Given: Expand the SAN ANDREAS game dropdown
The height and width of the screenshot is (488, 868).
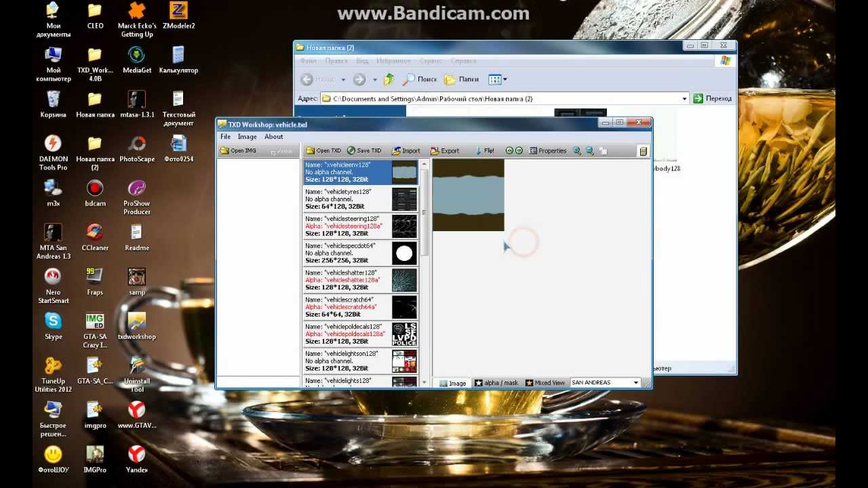Looking at the screenshot, I should tap(635, 383).
